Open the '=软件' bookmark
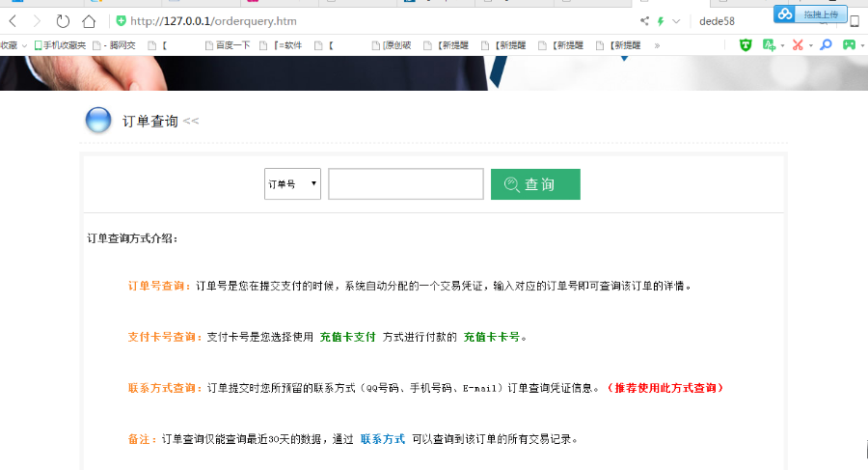This screenshot has width=868, height=470. 281,45
